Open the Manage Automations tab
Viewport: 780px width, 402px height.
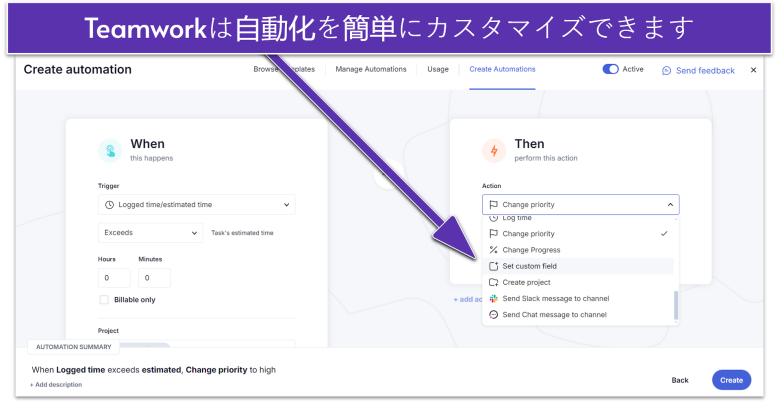371,69
